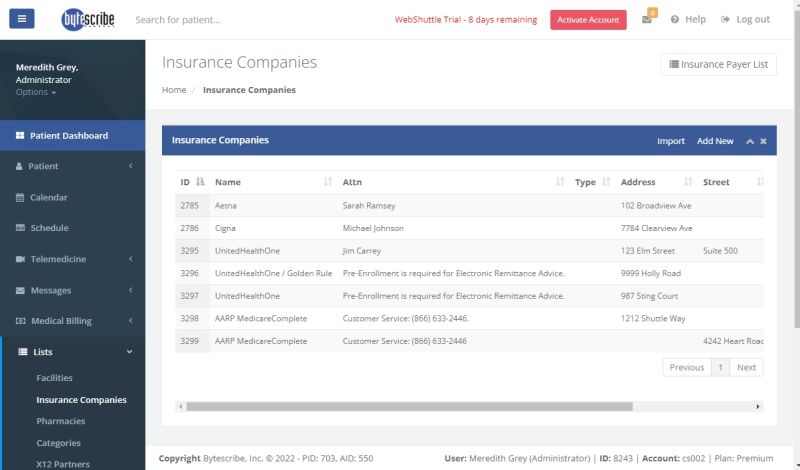Click the hamburger menu toggle button
This screenshot has width=800, height=470.
[21, 19]
